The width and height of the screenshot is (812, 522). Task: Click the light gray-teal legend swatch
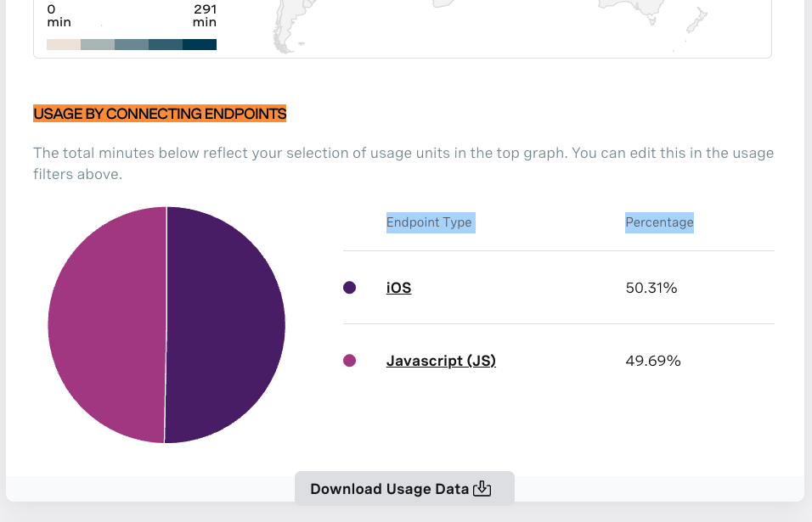coord(98,44)
